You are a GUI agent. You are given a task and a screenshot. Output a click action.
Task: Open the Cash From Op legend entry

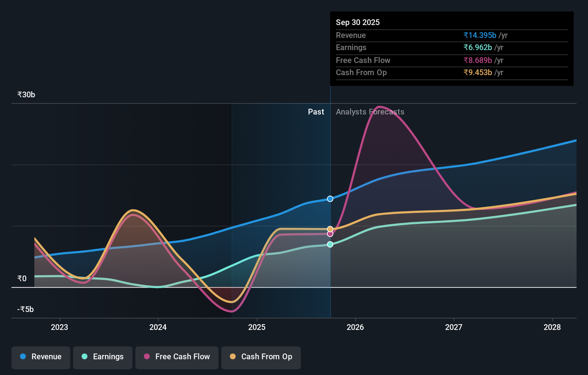[x=261, y=357]
